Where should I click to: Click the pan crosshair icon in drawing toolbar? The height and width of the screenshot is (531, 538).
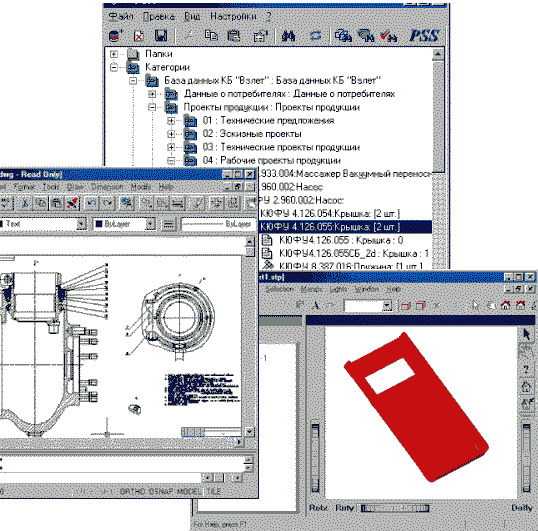pos(217,203)
